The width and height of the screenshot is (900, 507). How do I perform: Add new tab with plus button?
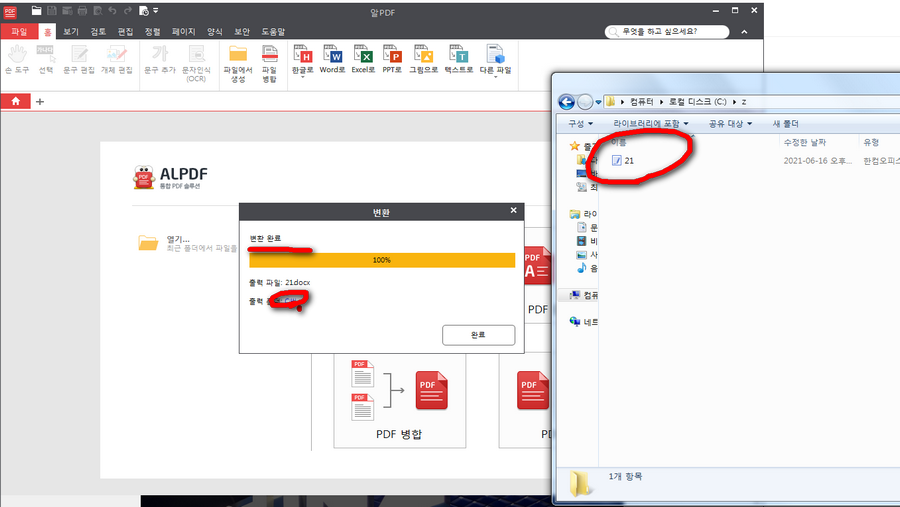point(40,102)
